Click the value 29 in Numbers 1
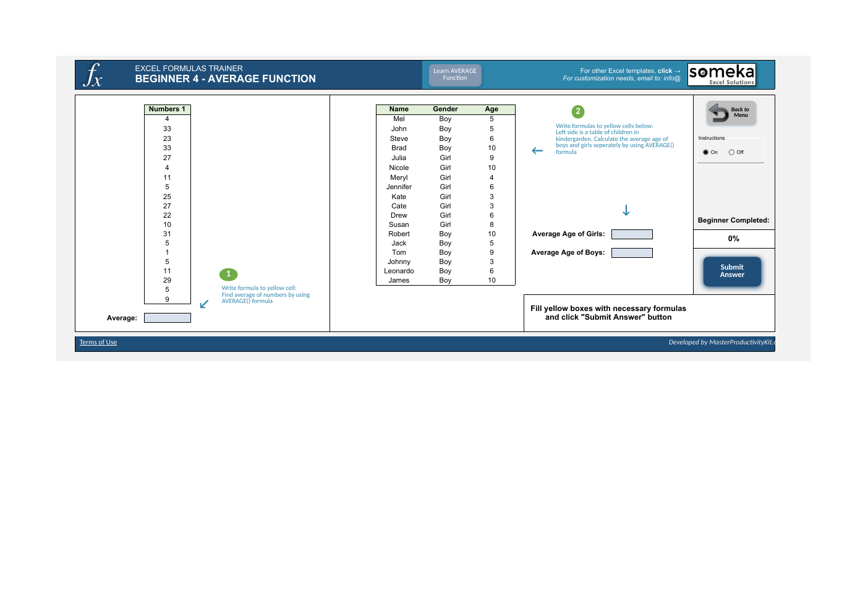 pyautogui.click(x=167, y=281)
